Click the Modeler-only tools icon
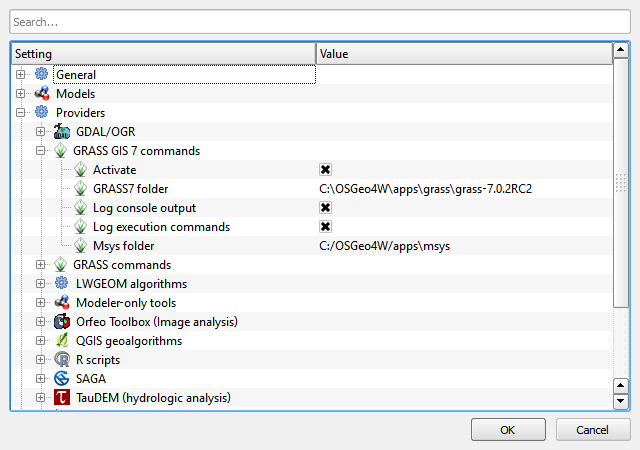 click(x=62, y=303)
